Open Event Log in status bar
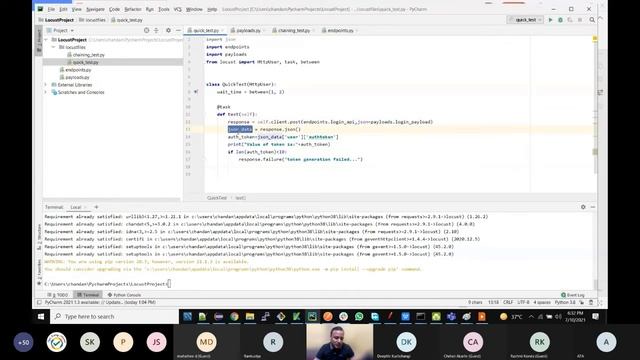640x360 pixels. (x=573, y=295)
